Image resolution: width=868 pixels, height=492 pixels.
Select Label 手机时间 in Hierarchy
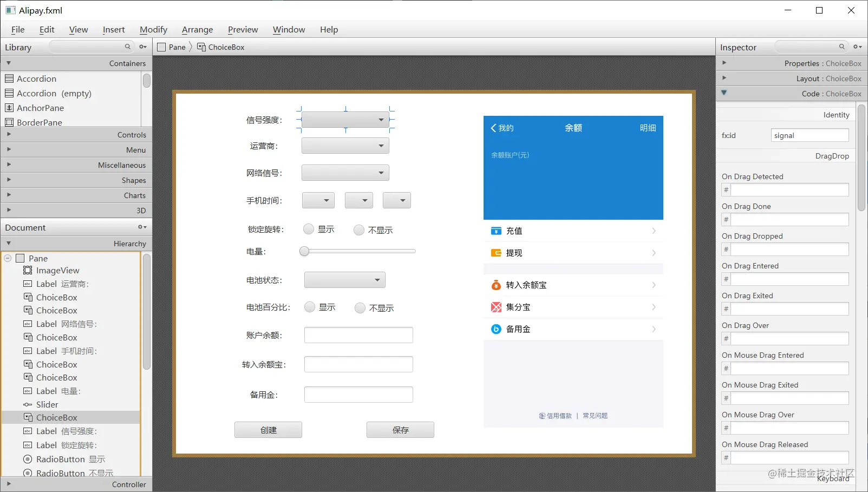click(71, 351)
